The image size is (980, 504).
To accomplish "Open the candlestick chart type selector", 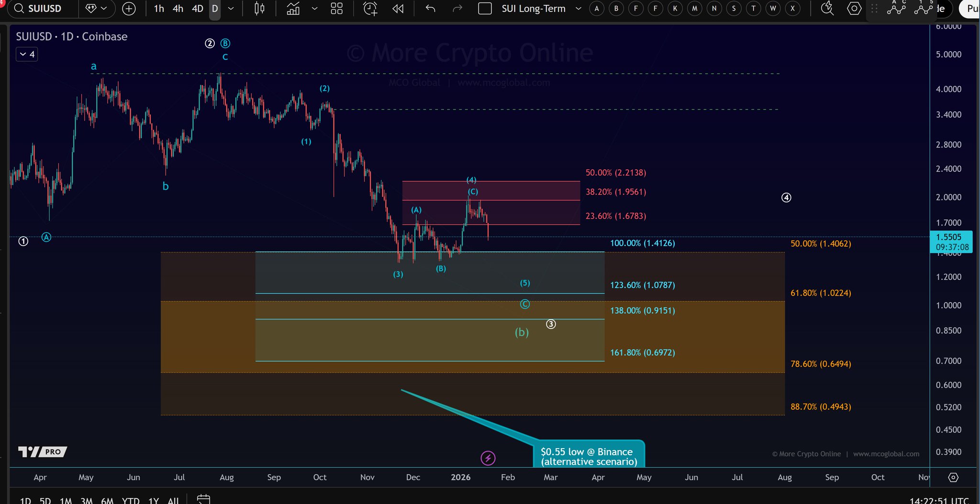I will tap(259, 9).
